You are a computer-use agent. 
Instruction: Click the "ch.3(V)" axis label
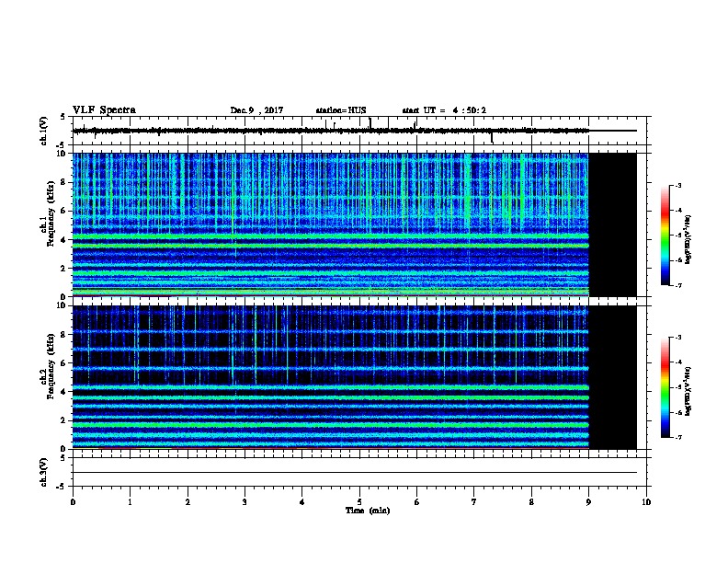click(43, 472)
